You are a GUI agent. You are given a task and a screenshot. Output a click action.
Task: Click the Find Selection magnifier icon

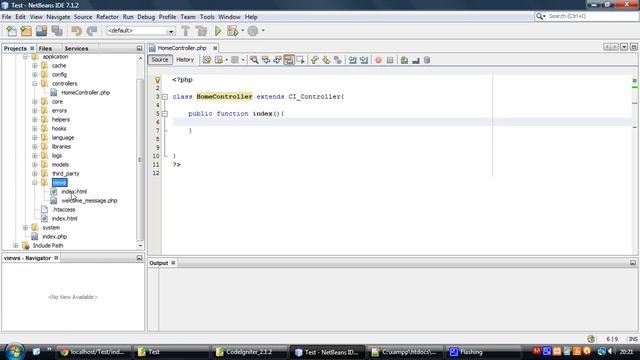[254, 60]
